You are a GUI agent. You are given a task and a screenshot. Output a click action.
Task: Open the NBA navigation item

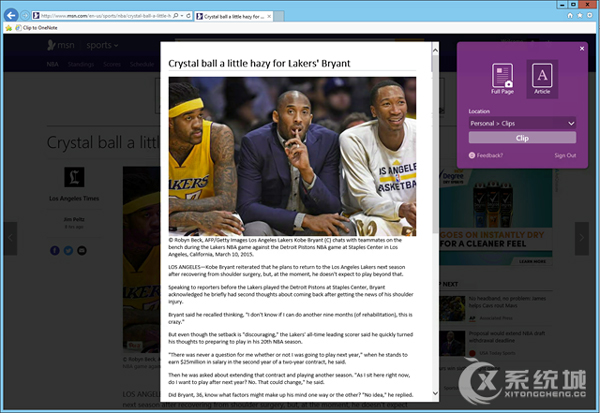[52, 64]
